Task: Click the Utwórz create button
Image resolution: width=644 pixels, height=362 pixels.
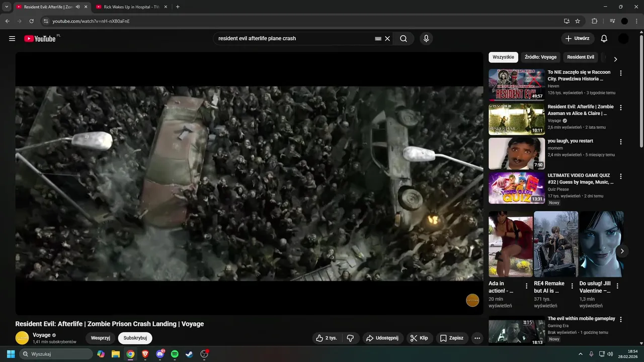Action: tap(578, 39)
